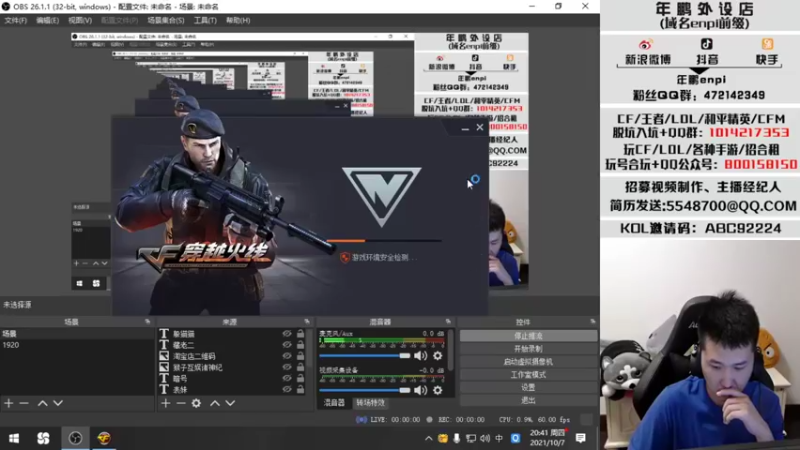Select the 淘宝店二维码 source row
The height and width of the screenshot is (450, 800).
click(x=232, y=356)
